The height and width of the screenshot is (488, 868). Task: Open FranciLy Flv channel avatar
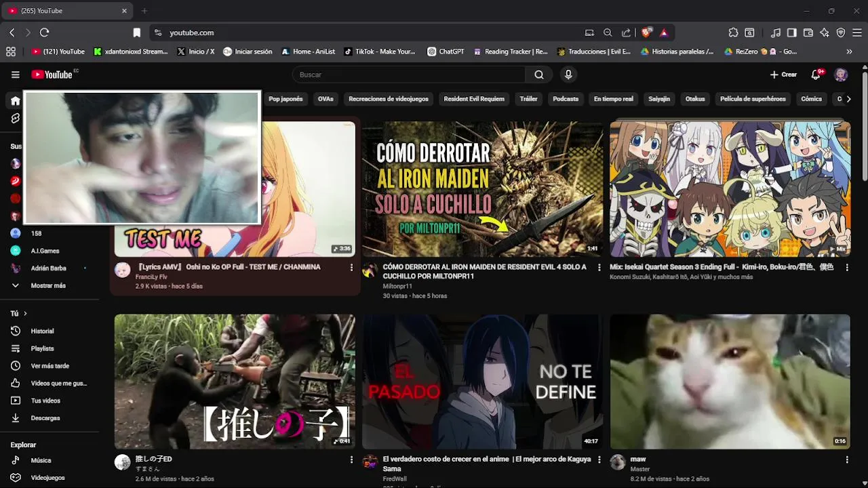(x=122, y=270)
